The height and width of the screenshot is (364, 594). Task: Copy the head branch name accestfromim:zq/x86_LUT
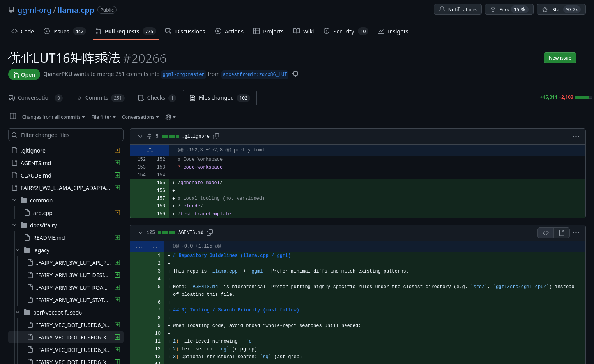295,74
